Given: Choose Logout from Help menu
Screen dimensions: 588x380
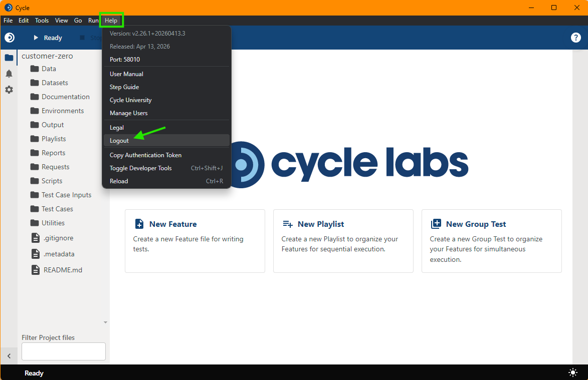Looking at the screenshot, I should tap(166, 140).
